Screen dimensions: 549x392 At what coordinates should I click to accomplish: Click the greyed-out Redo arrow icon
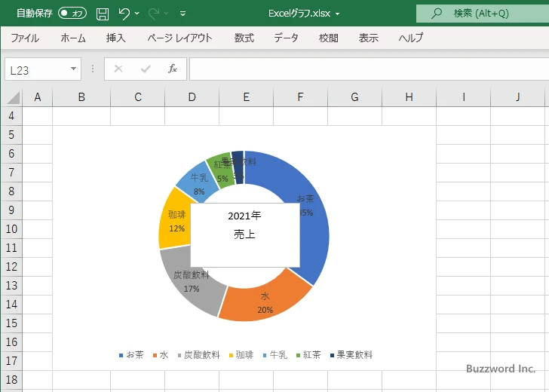pyautogui.click(x=153, y=14)
